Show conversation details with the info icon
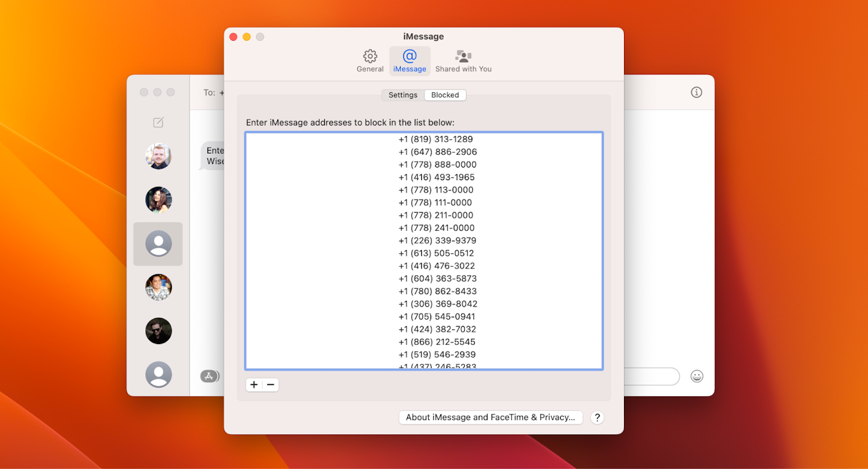Screen dimensions: 868x469 click(696, 92)
